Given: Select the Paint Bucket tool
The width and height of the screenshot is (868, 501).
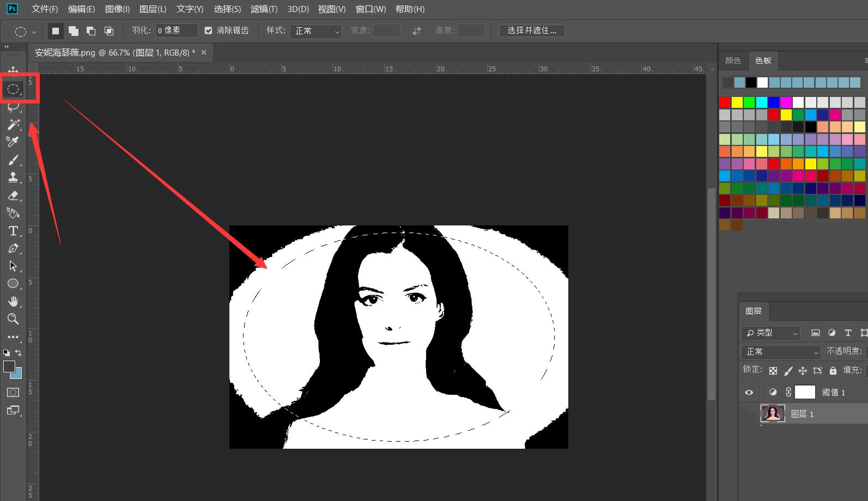Looking at the screenshot, I should pos(13,213).
